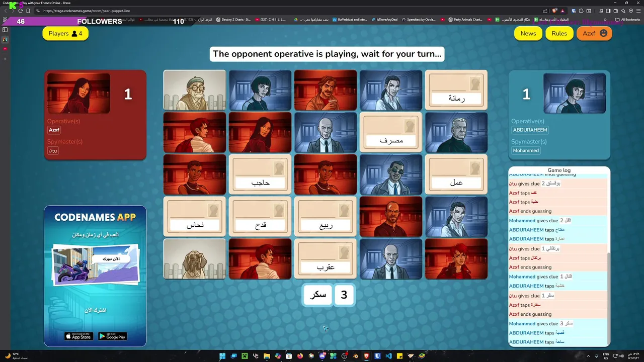Tap the عمل word card
644x362 pixels.
coord(456,174)
